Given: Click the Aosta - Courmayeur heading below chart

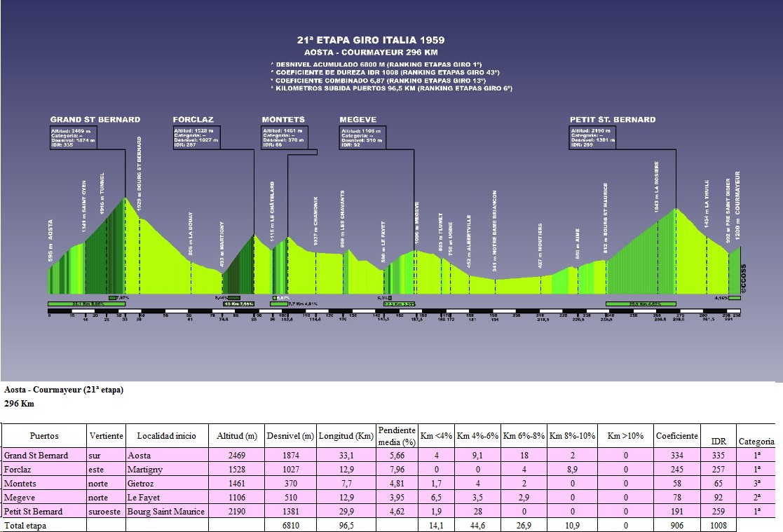Looking at the screenshot, I should point(64,390).
